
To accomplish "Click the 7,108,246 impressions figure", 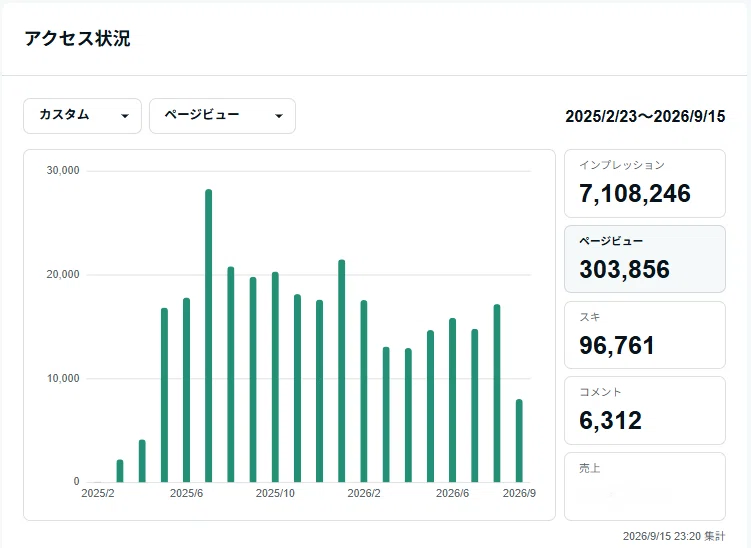I will click(635, 194).
